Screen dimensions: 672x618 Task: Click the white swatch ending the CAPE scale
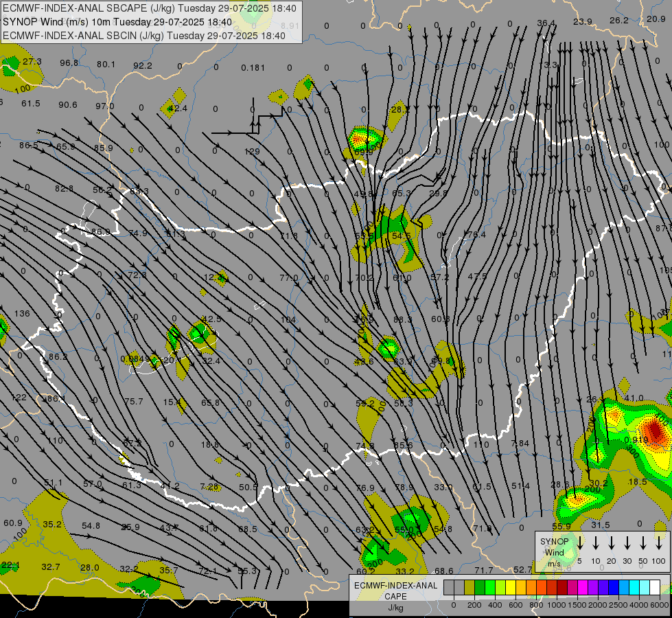(x=654, y=588)
